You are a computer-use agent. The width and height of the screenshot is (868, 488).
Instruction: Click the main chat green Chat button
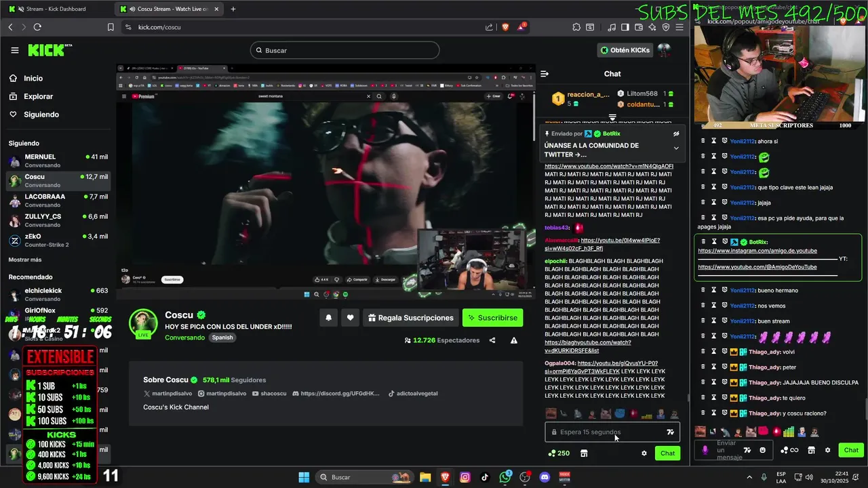(668, 453)
